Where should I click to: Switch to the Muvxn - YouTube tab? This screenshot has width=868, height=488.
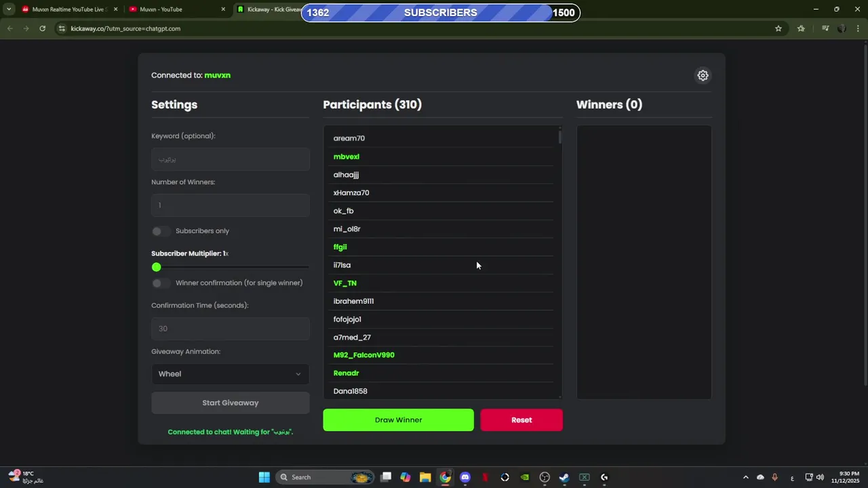point(178,9)
